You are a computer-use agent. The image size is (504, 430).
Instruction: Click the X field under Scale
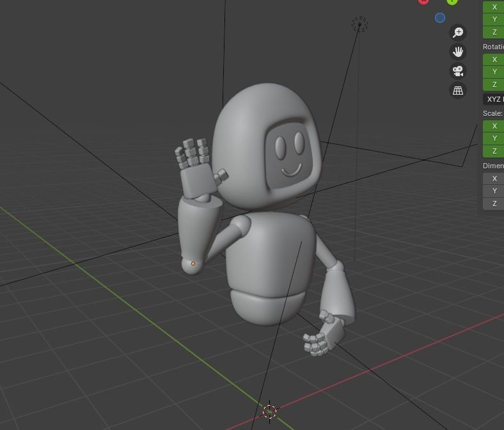pyautogui.click(x=493, y=126)
